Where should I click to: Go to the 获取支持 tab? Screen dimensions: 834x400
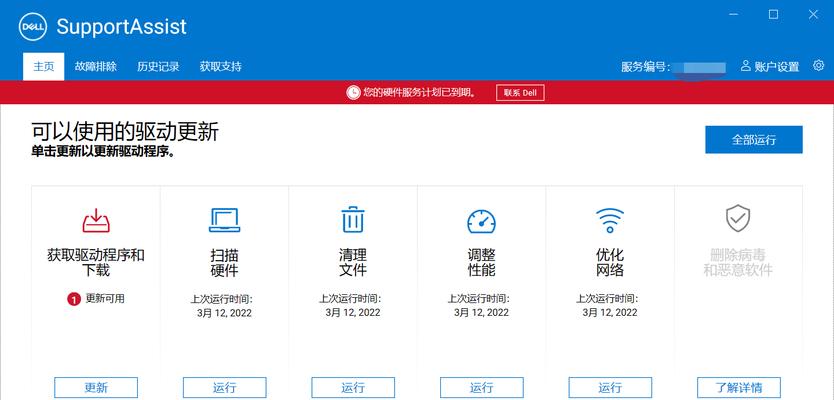(x=221, y=66)
